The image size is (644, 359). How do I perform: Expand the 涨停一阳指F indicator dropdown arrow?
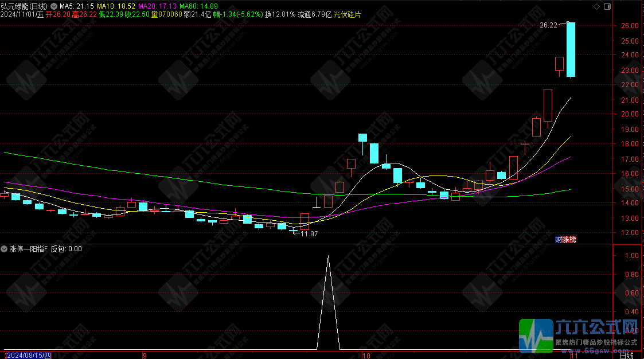coord(5,249)
